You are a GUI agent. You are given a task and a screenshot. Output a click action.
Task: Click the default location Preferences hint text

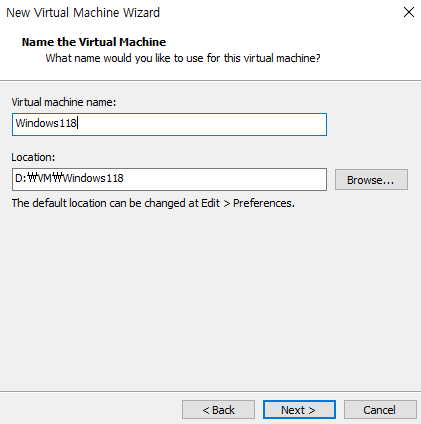(153, 203)
